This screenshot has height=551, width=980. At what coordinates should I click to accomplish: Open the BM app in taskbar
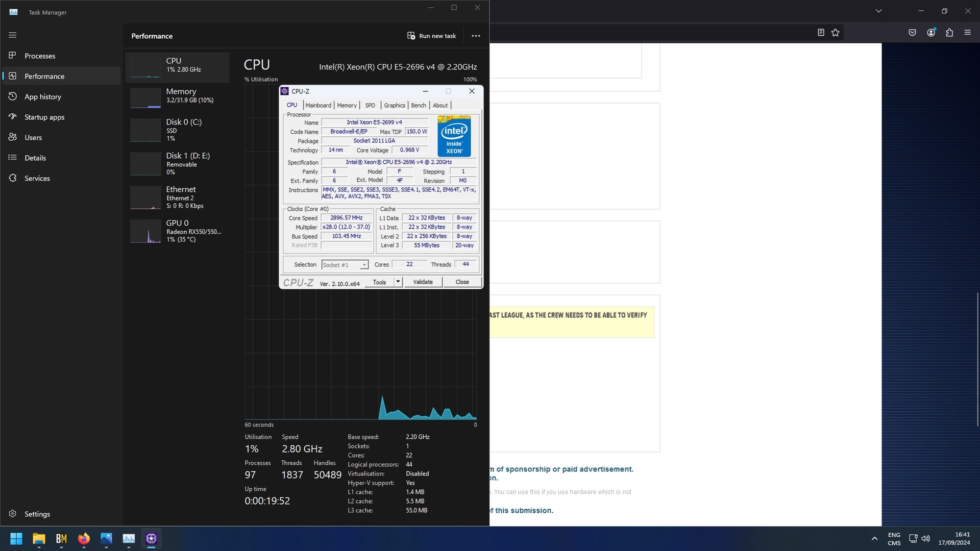(61, 538)
